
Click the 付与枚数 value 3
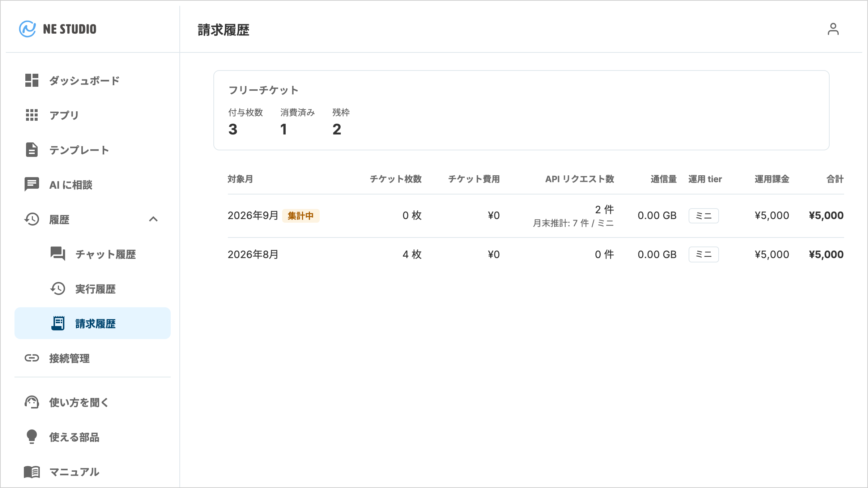233,129
